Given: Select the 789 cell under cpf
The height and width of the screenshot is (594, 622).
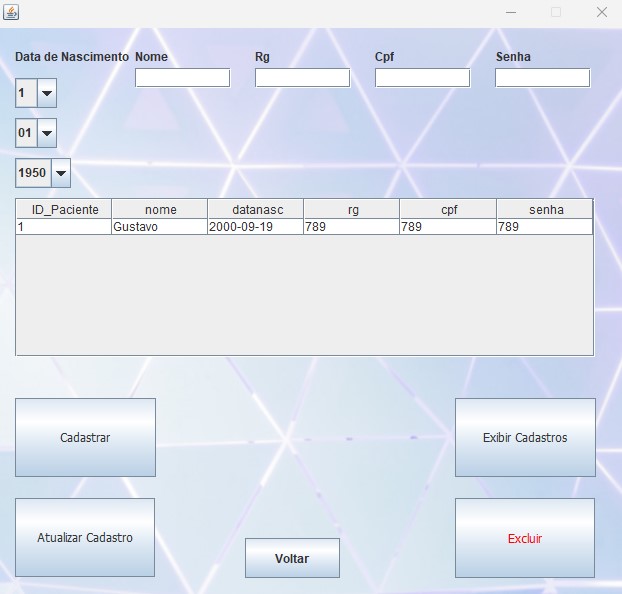Looking at the screenshot, I should 448,227.
